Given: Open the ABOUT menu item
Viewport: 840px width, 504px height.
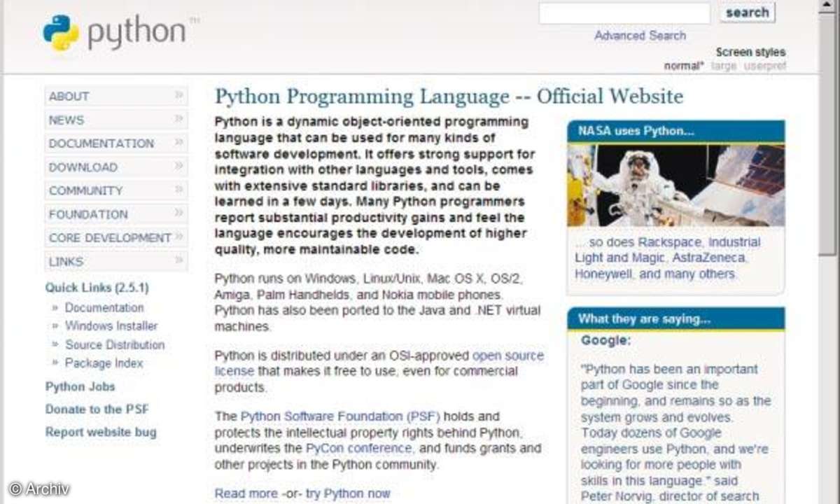Looking at the screenshot, I should [x=116, y=97].
